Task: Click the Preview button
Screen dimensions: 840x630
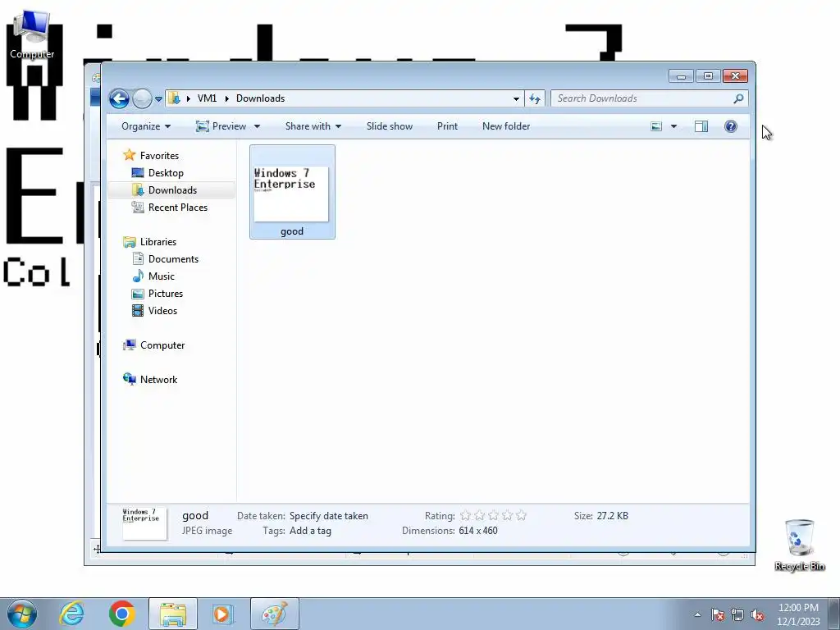Action: pyautogui.click(x=221, y=126)
